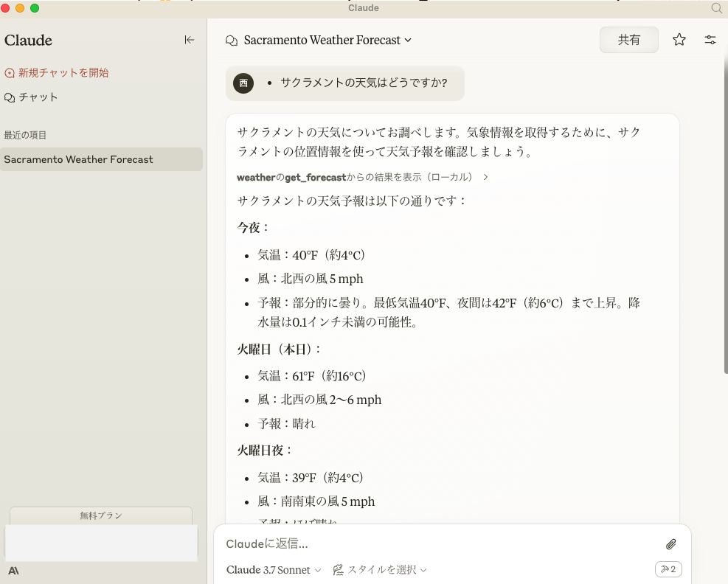This screenshot has height=584, width=728.
Task: Collapse the sidebar with the arrow icon
Action: 190,40
